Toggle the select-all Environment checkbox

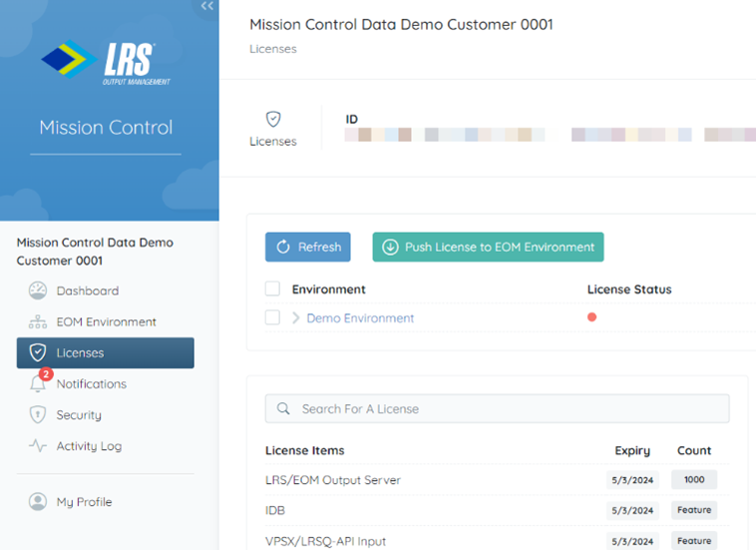[272, 289]
